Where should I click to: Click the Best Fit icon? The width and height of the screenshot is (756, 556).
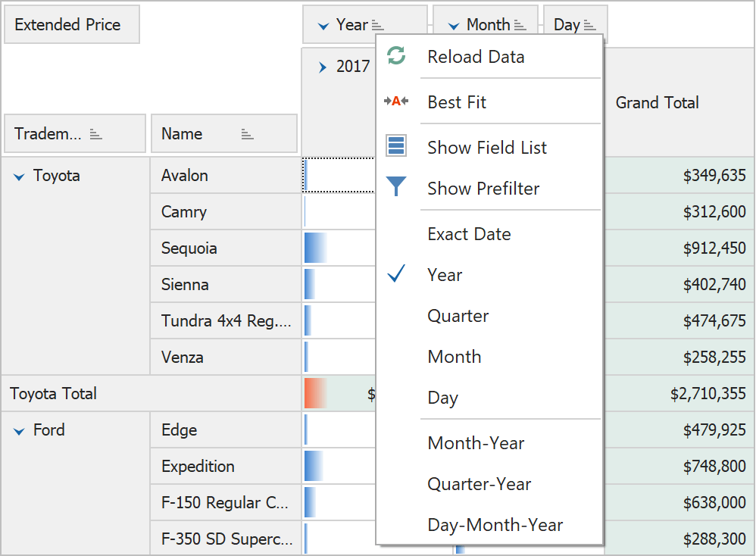[396, 101]
